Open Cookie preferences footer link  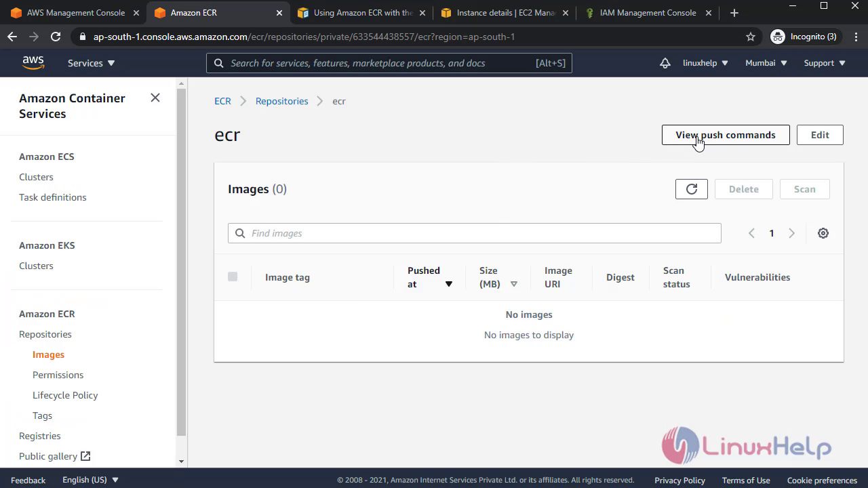point(822,480)
